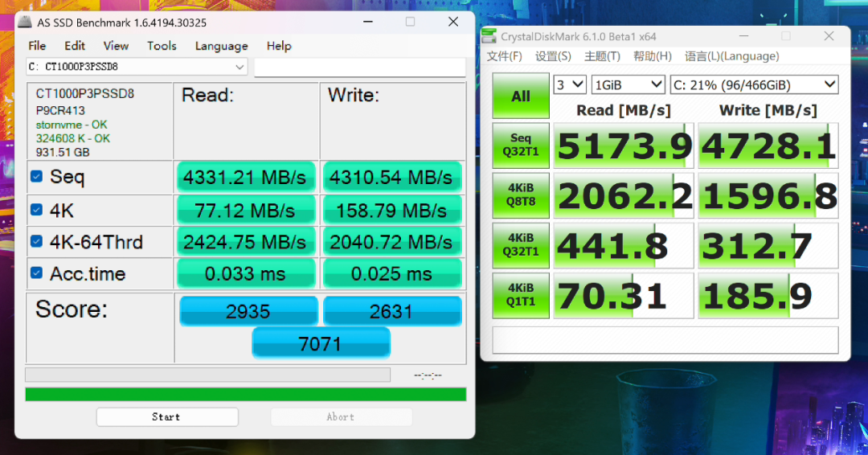Screen dimensions: 868x455
Task: Run the 4KiB Q1T1 test button
Action: coord(521,295)
